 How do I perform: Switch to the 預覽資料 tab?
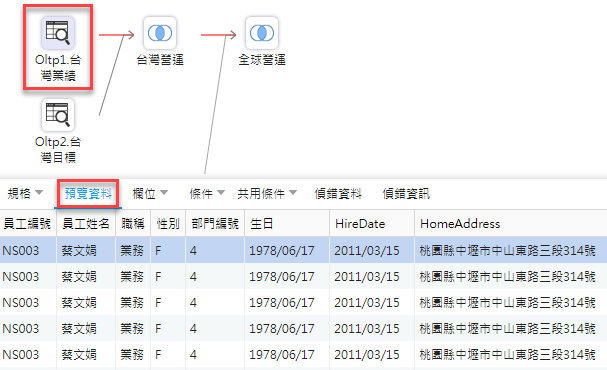click(x=88, y=193)
